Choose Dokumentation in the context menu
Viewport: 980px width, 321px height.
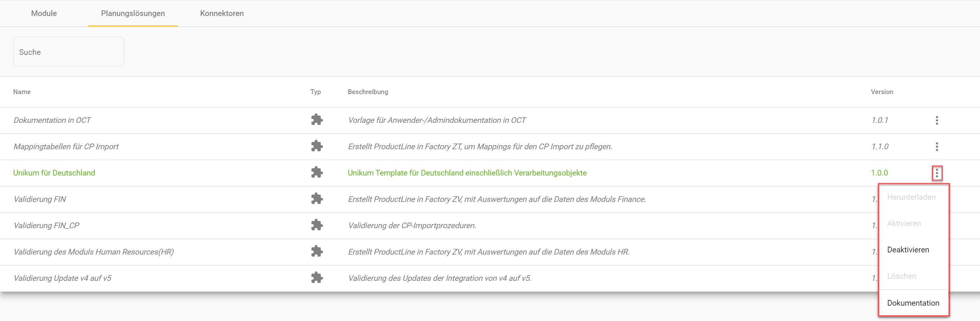tap(913, 303)
